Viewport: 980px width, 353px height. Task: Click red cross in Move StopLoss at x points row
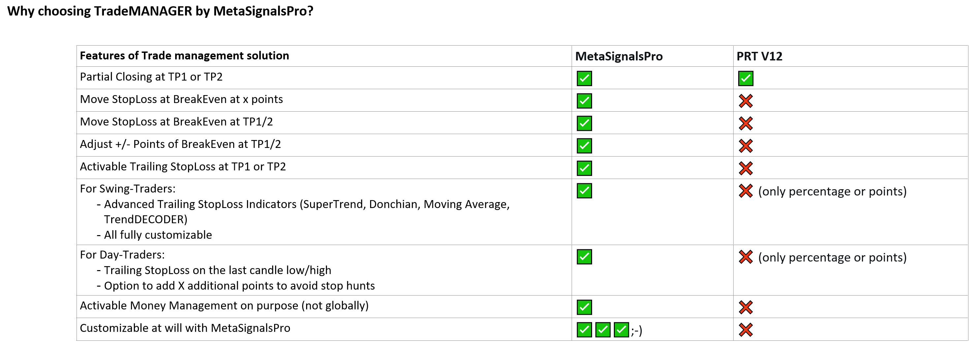(x=745, y=101)
